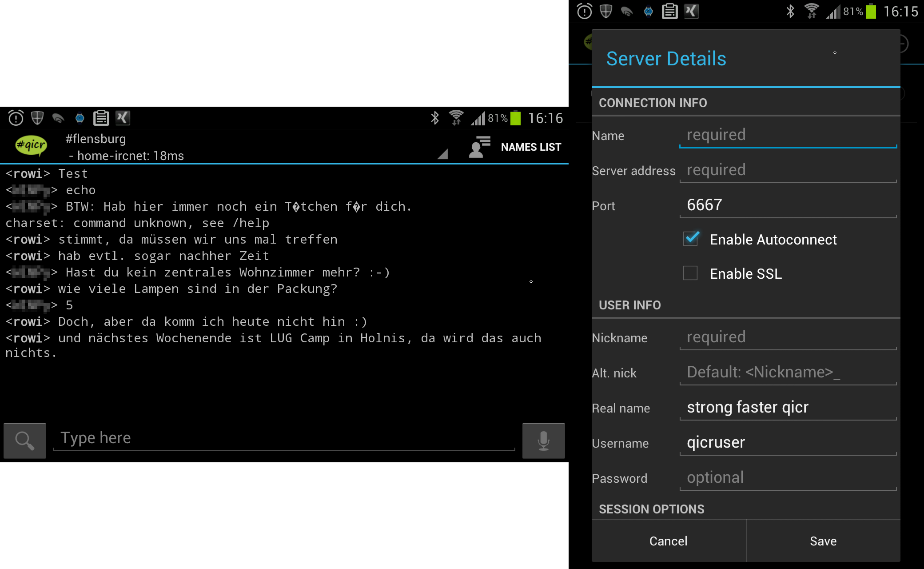Tap the battery indicator in chat status bar
This screenshot has height=569, width=924.
(516, 118)
